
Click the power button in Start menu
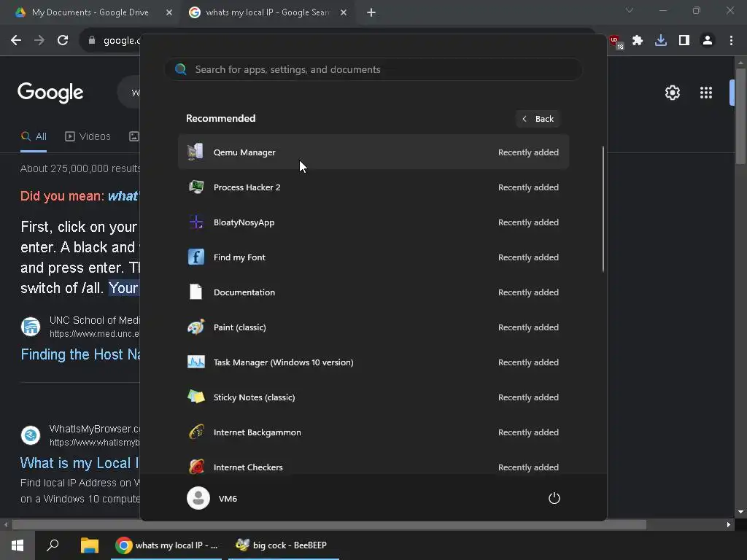point(554,499)
